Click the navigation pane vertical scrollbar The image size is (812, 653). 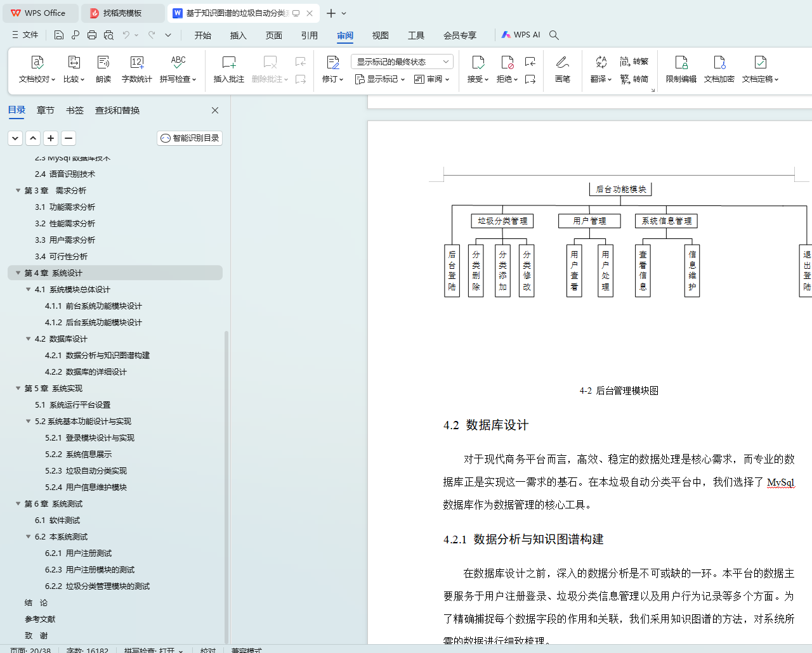click(x=226, y=486)
